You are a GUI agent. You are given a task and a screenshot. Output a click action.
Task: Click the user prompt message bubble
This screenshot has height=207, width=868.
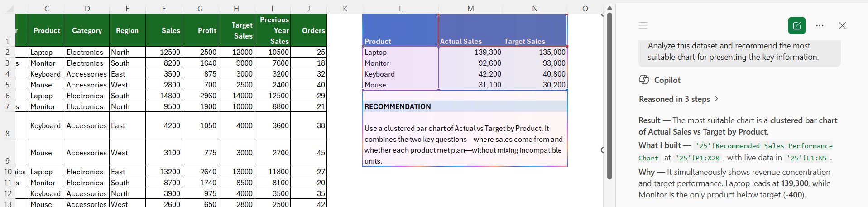739,52
